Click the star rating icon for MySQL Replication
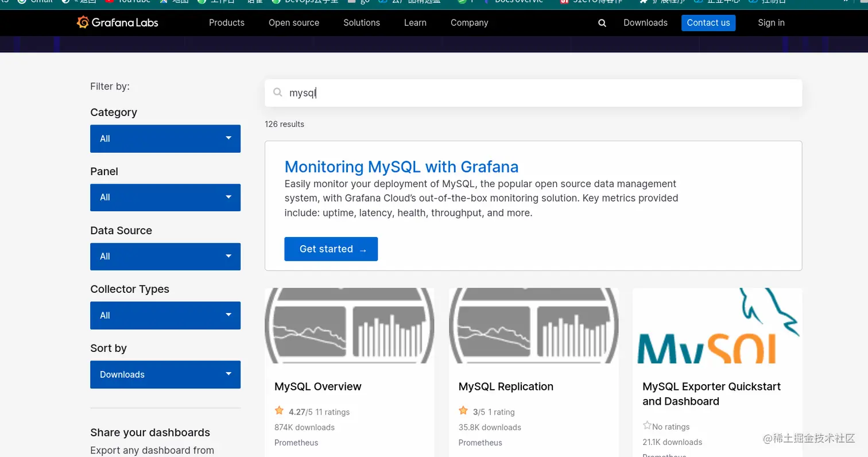Viewport: 868px width, 457px height. click(463, 410)
